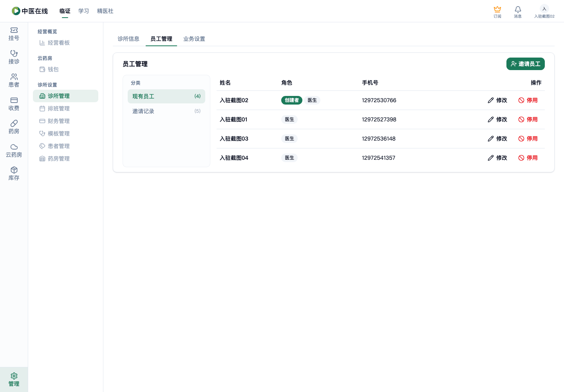Image resolution: width=564 pixels, height=392 pixels.
Task: Open 接诊 stethoscope icon in left rail
Action: [14, 53]
